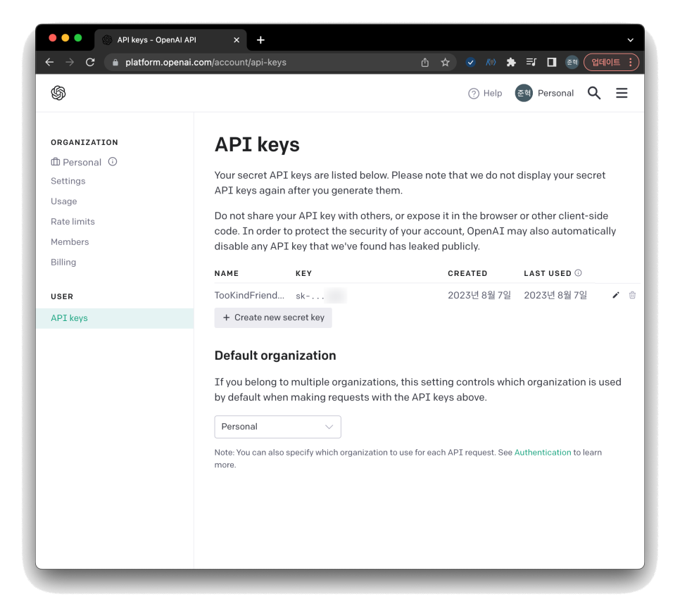Open the Extensions puzzle piece icon

(x=511, y=63)
